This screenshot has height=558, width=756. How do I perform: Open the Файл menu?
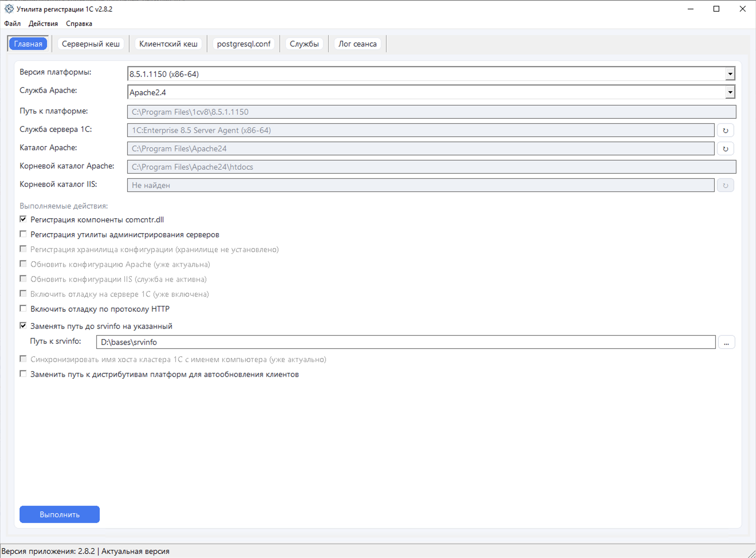12,24
